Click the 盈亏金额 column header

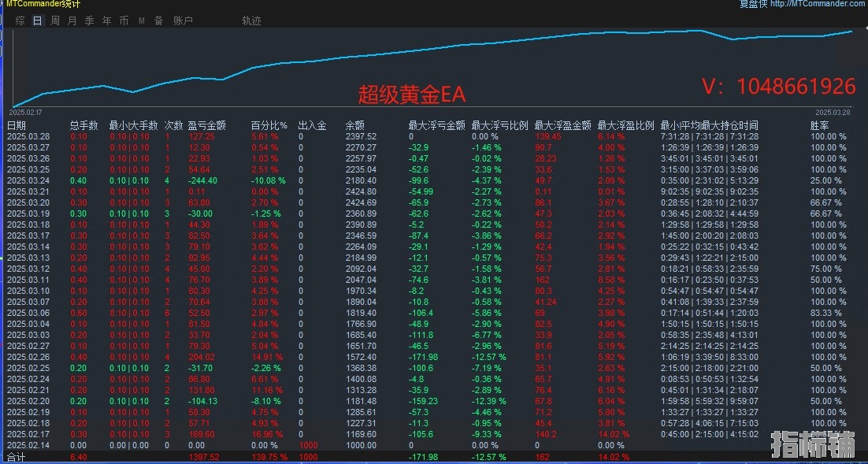(x=207, y=125)
